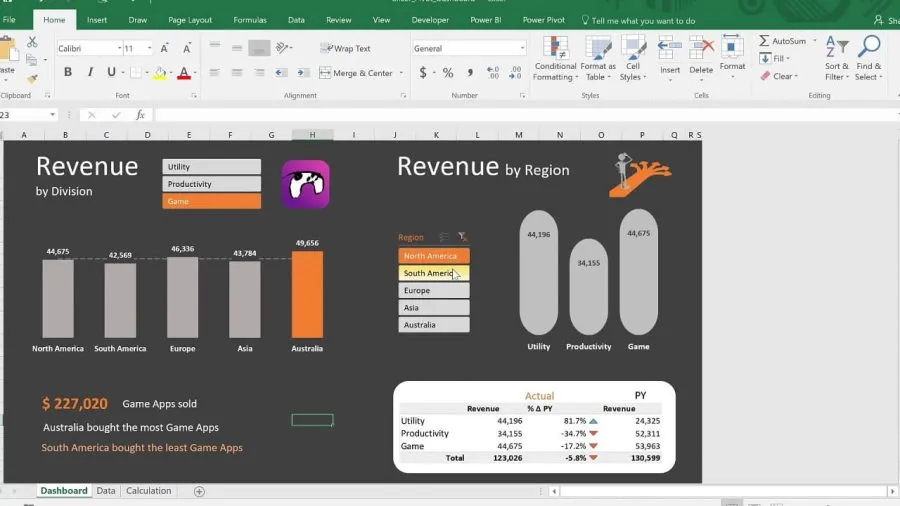Toggle multi-select on the Region slicer
Viewport: 900px width, 506px height.
point(444,236)
